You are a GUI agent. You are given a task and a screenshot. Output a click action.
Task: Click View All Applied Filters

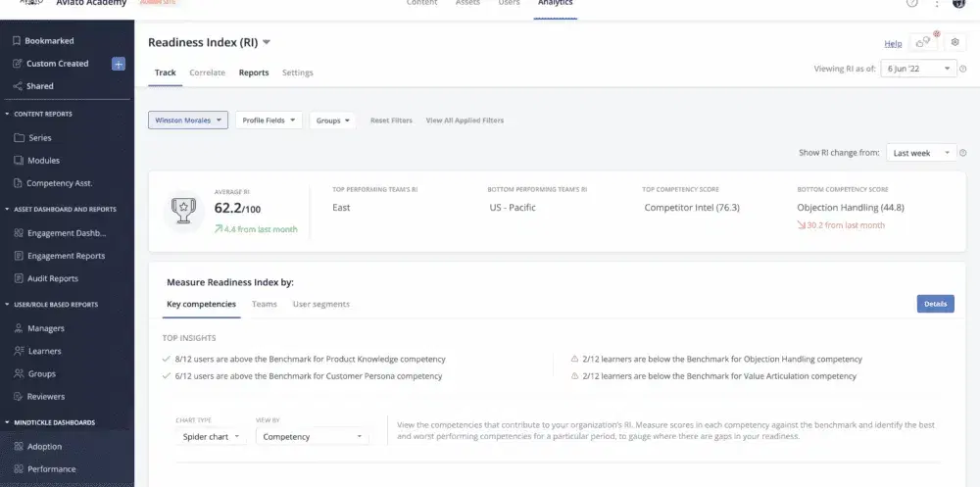pos(465,120)
